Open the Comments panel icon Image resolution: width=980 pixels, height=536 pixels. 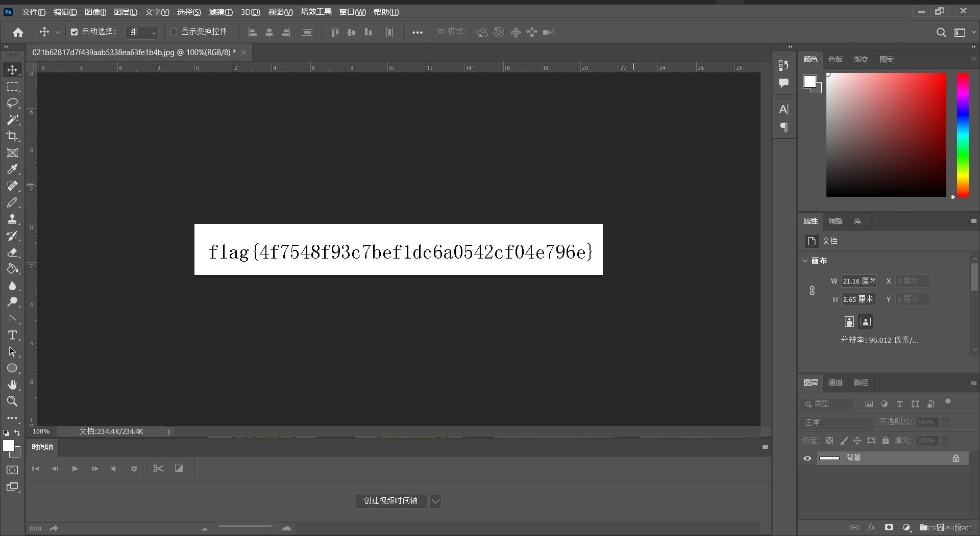[x=784, y=83]
